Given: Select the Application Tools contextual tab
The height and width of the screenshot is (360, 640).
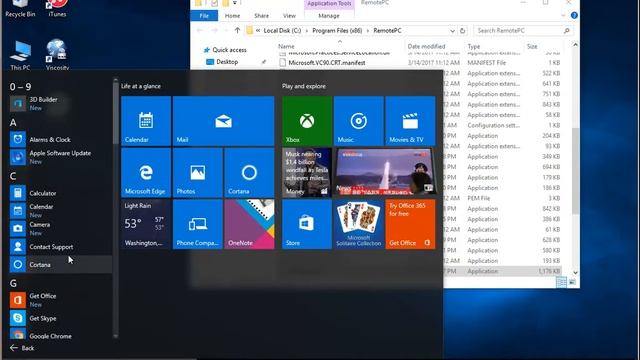Looking at the screenshot, I should tap(329, 4).
